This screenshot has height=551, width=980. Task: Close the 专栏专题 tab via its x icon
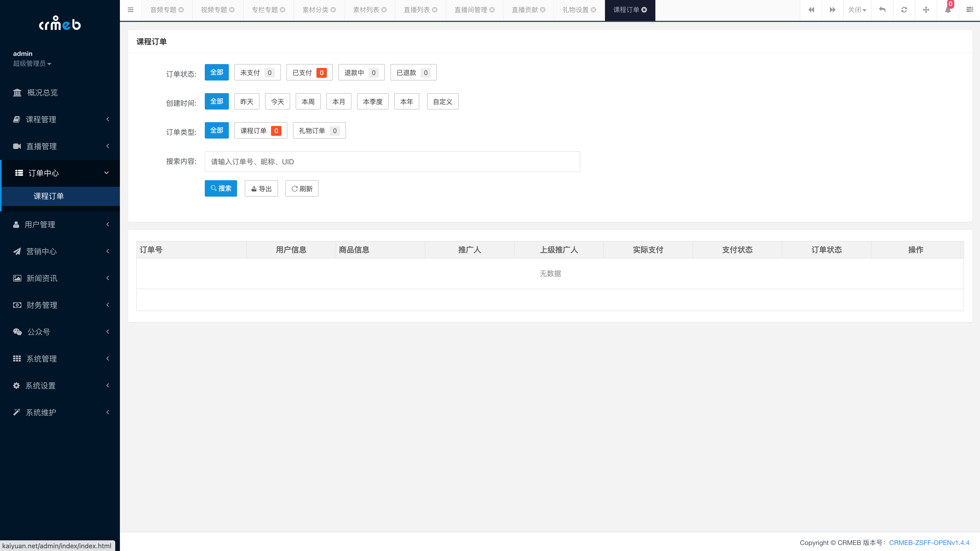[x=283, y=10]
